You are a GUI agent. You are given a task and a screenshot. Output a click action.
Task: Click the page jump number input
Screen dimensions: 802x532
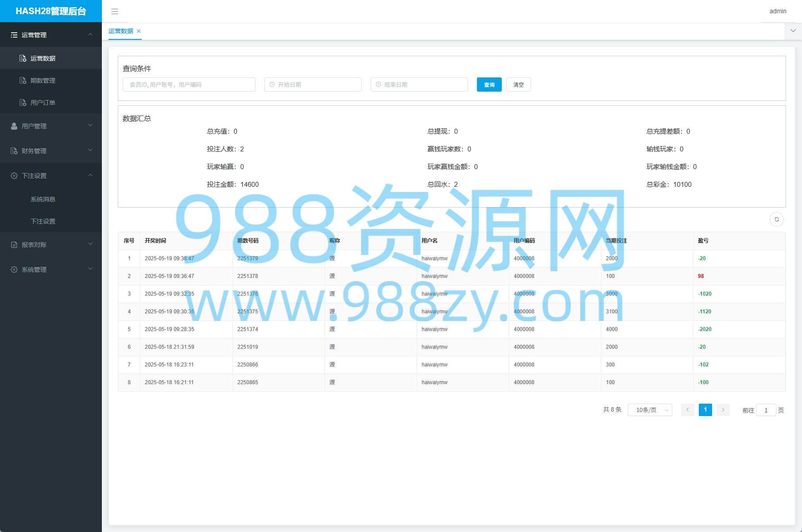pyautogui.click(x=766, y=410)
